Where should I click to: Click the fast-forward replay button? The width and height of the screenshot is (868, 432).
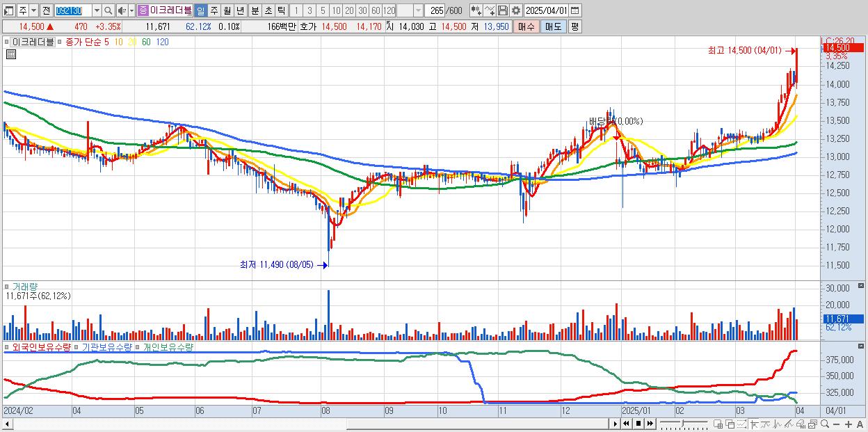pos(650,424)
